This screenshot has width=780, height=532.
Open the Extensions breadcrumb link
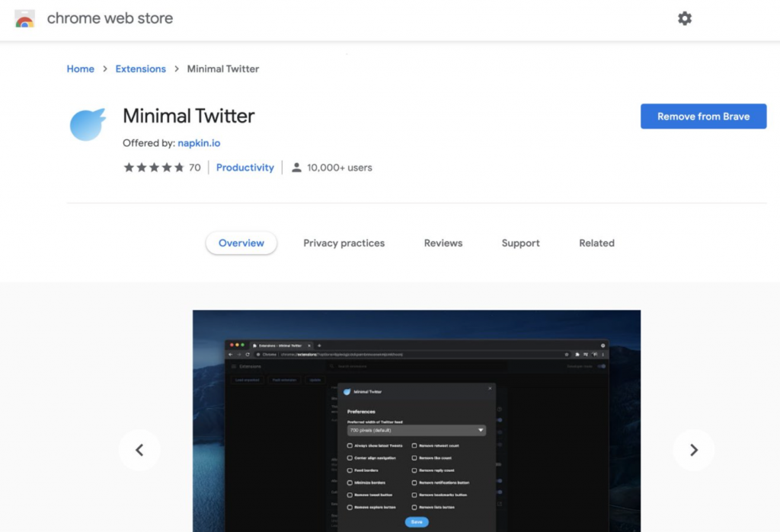[x=141, y=68]
